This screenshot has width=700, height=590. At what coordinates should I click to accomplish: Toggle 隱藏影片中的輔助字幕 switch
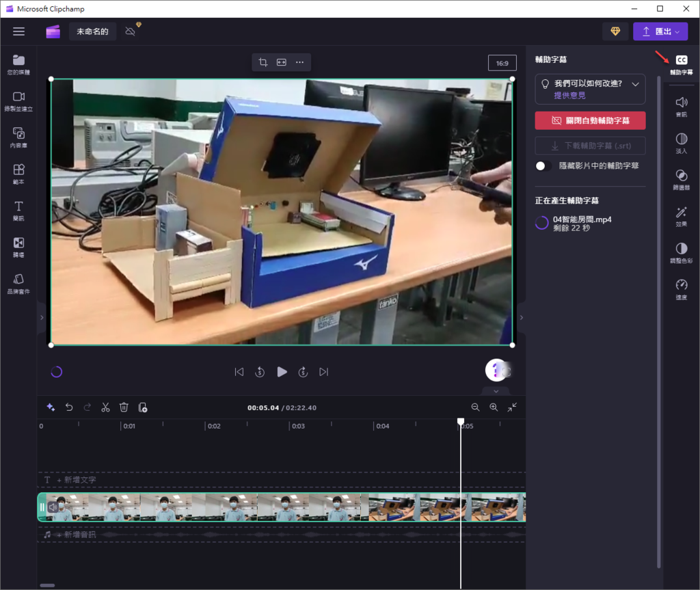(544, 165)
